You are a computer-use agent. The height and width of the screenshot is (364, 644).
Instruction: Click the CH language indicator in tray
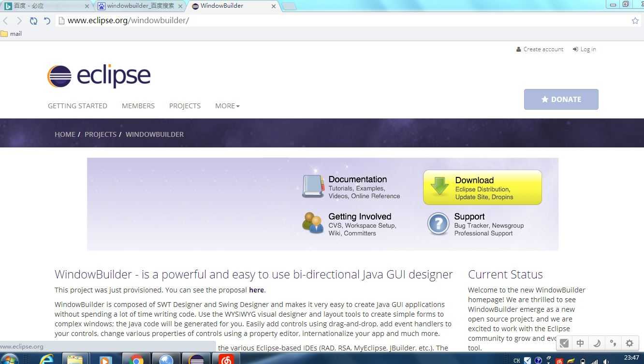(x=517, y=361)
